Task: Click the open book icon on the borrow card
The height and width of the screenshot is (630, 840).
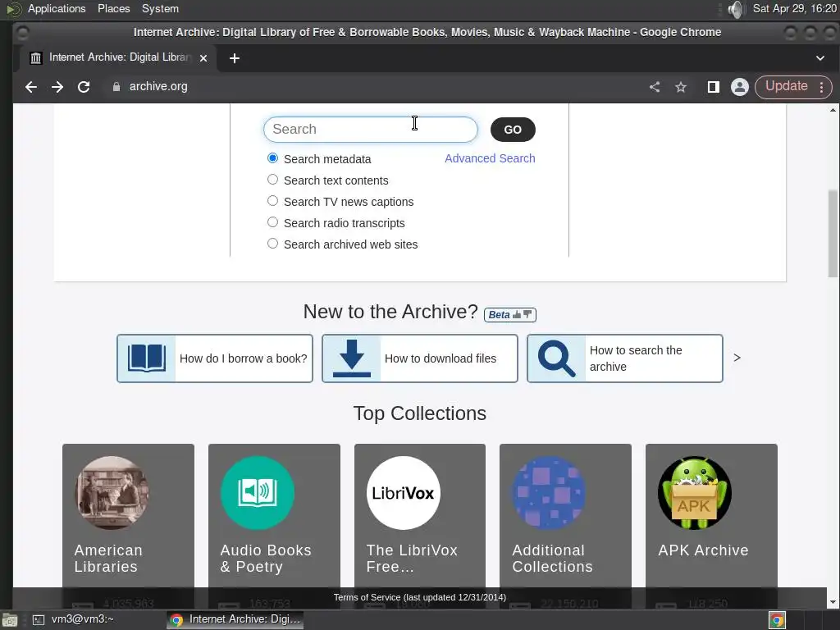Action: point(146,358)
